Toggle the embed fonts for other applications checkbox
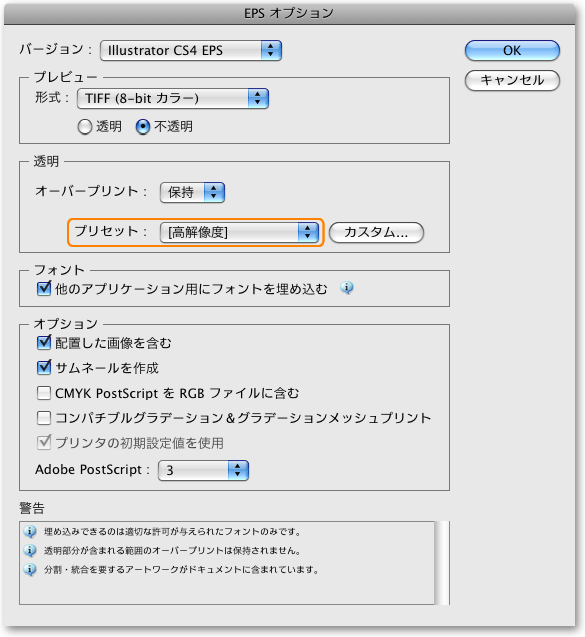 [44, 288]
